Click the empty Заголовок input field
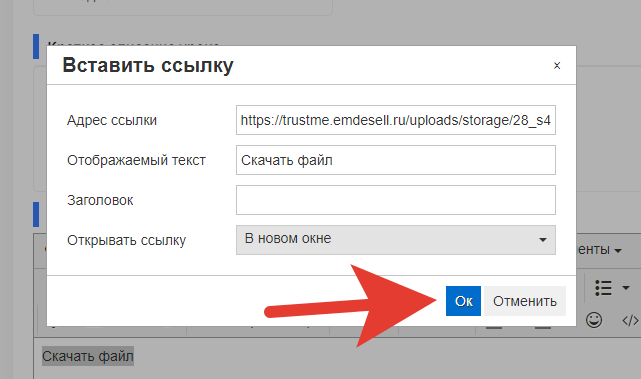This screenshot has height=379, width=641. (396, 200)
